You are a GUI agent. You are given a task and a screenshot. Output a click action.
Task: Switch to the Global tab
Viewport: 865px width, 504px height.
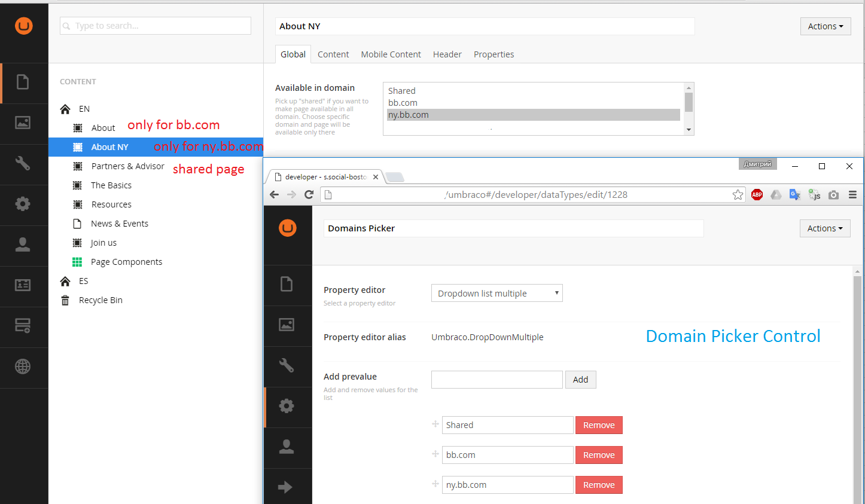click(293, 54)
